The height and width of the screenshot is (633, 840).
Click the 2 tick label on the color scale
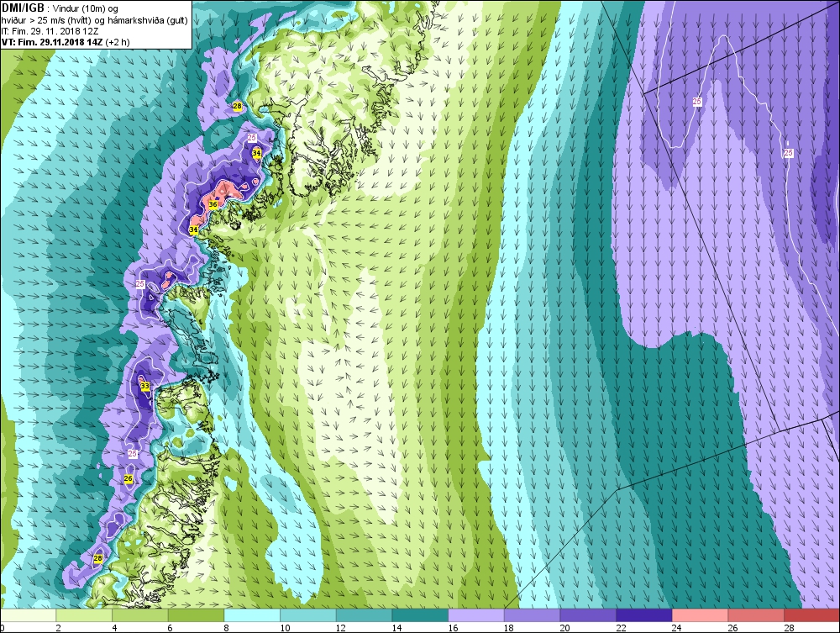pos(58,628)
